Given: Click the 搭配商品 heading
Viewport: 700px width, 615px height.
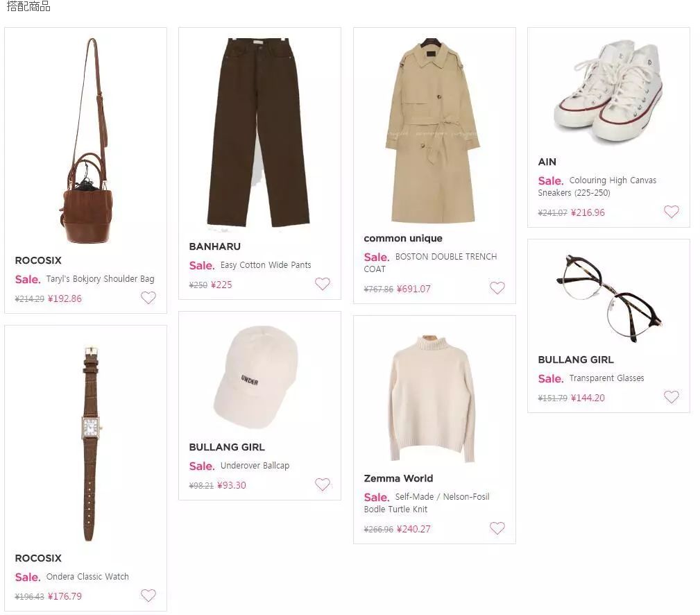Looking at the screenshot, I should tap(29, 6).
